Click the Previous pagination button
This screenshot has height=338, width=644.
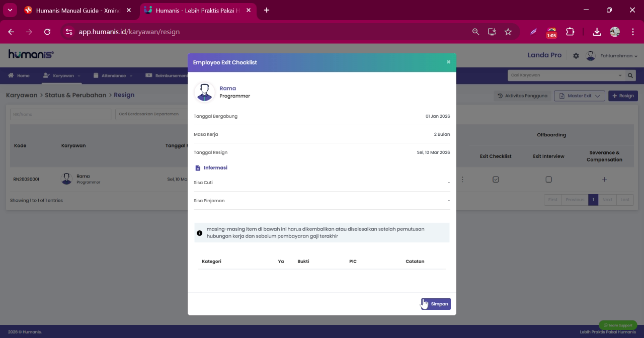click(575, 200)
